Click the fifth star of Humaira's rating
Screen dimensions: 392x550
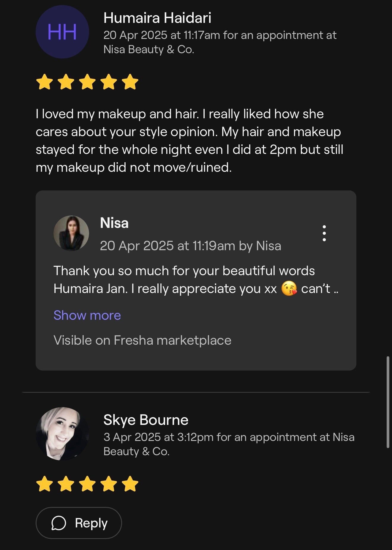[130, 82]
